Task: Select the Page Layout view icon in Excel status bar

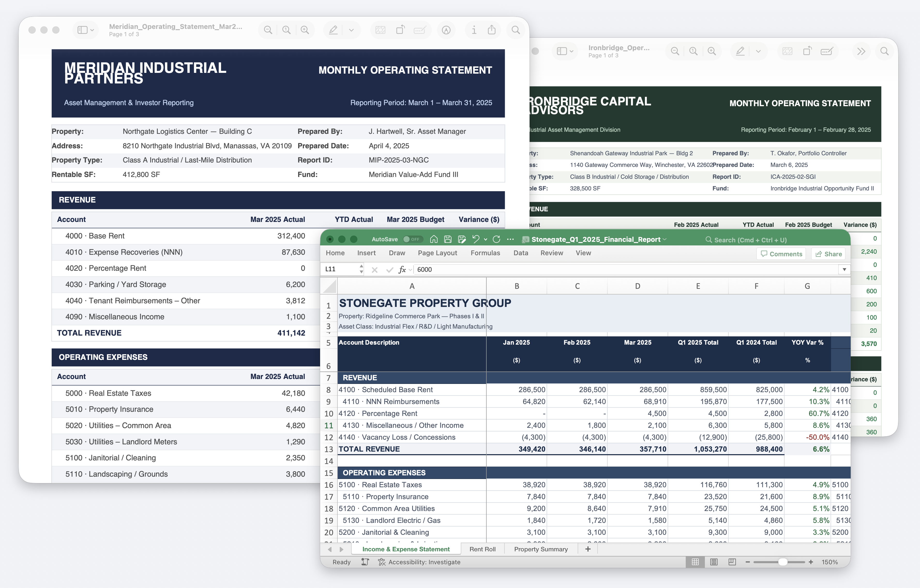Action: [714, 562]
